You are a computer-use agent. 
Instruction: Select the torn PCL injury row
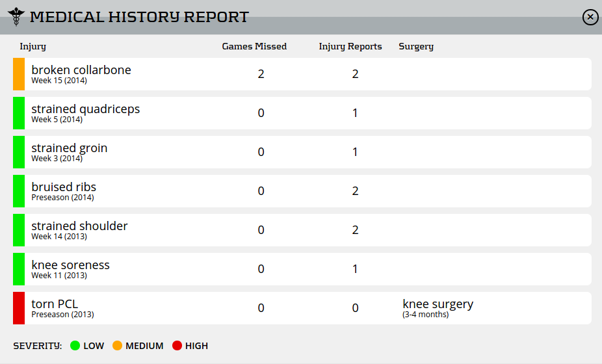click(55, 304)
